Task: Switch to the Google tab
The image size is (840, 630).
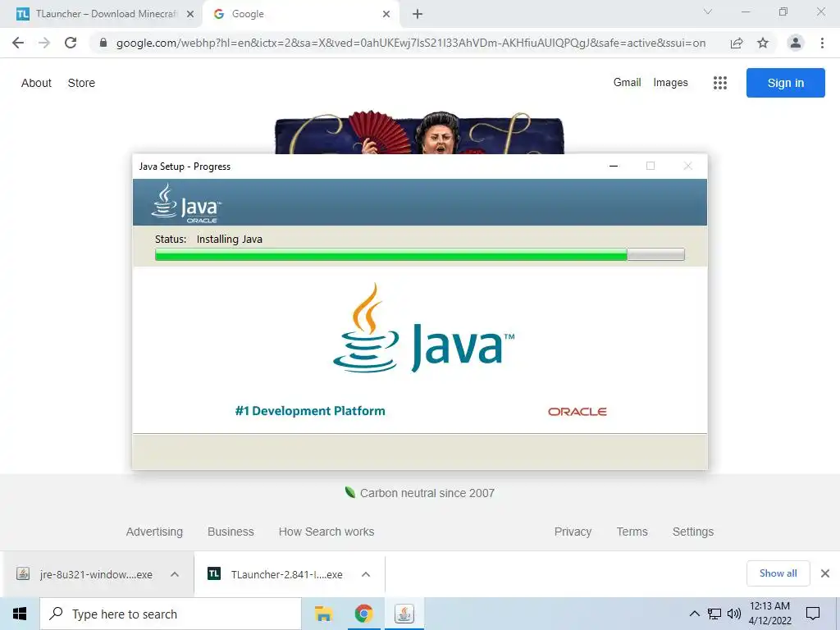Action: tap(301, 14)
